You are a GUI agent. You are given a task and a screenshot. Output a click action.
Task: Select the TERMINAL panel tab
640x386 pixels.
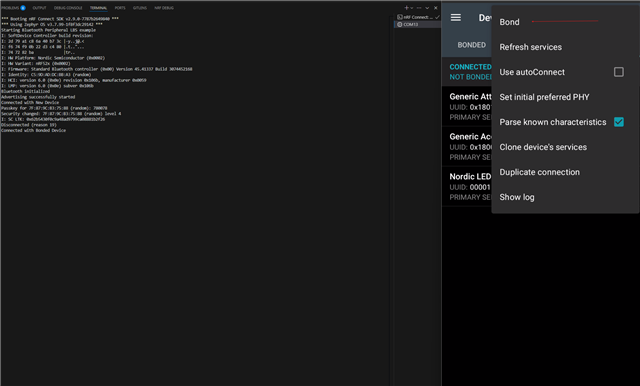tap(98, 8)
